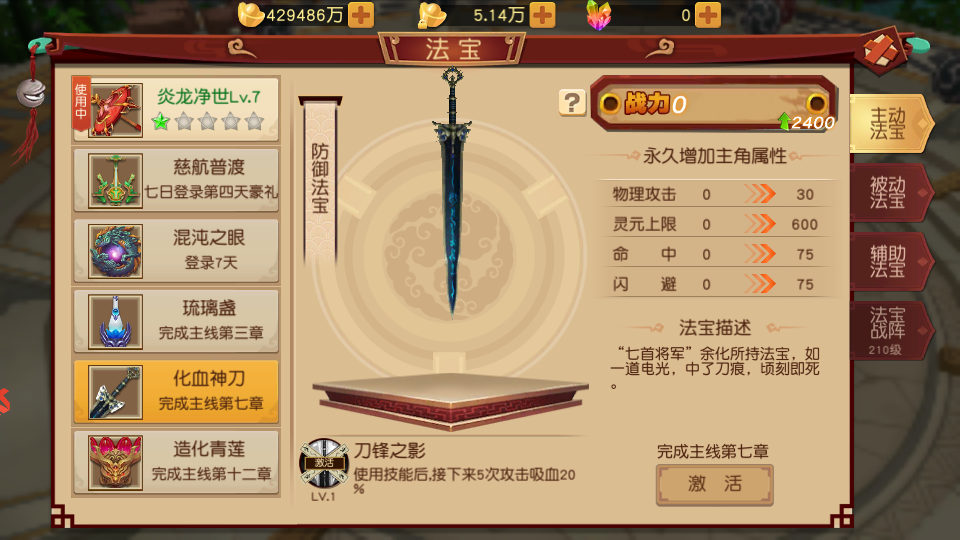Image resolution: width=960 pixels, height=540 pixels.
Task: Select the 化血神刀 treasure entry
Action: pos(176,392)
